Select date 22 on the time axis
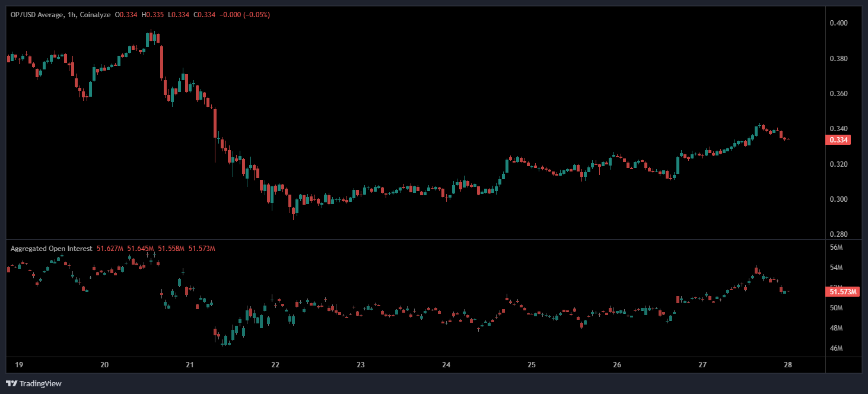 [x=275, y=364]
